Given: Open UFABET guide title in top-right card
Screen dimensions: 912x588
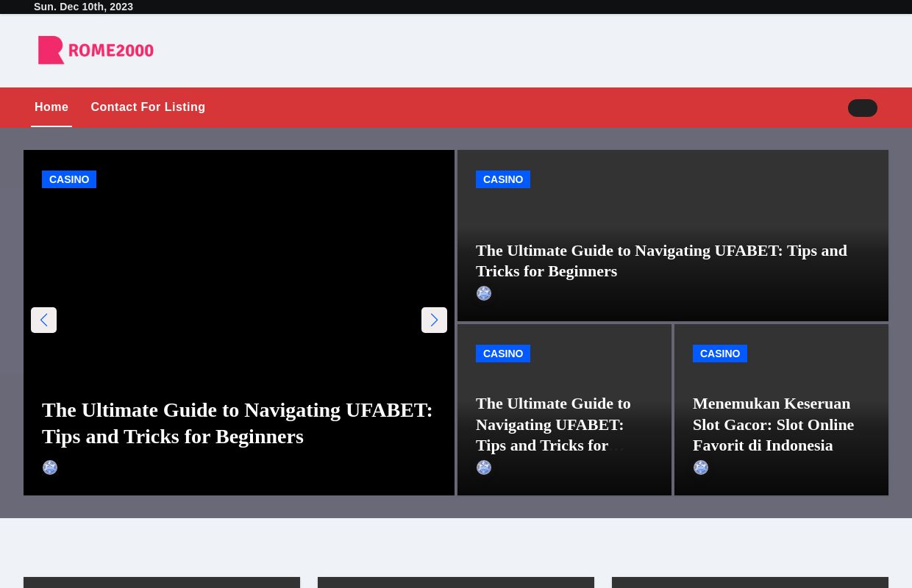Looking at the screenshot, I should [661, 260].
